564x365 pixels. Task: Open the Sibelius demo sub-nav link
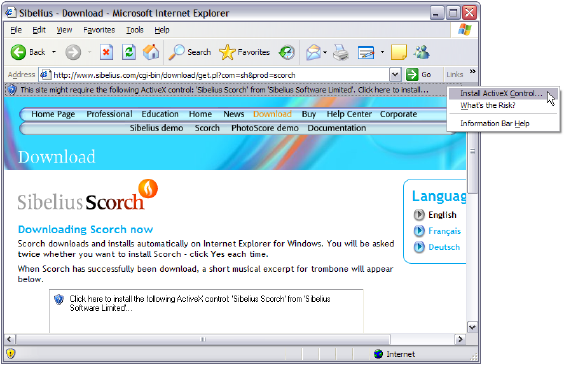point(156,128)
